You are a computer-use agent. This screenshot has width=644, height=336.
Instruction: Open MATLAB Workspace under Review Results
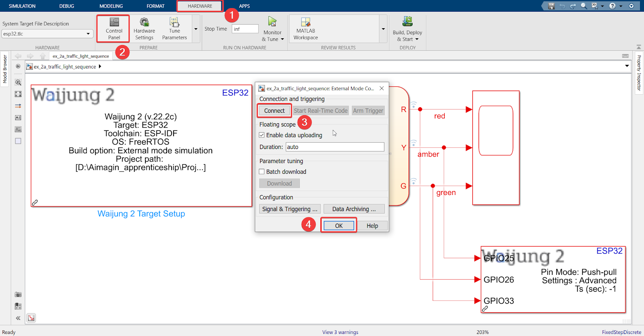[x=305, y=28]
